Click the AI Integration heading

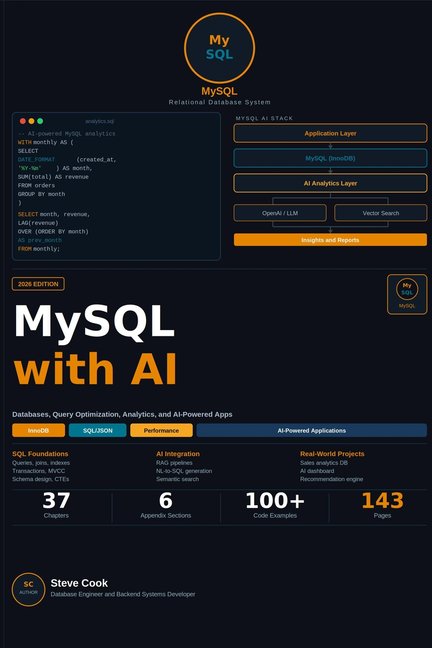178,453
